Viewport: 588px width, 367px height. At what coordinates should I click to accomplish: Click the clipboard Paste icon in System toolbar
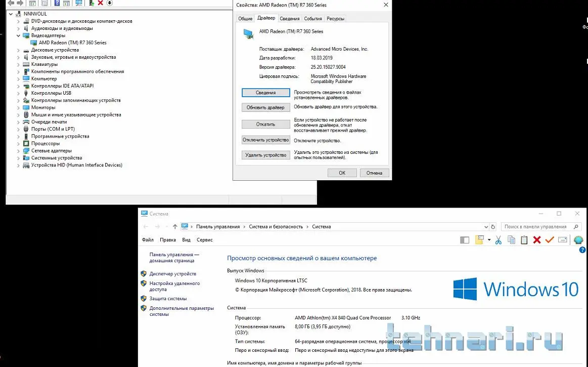click(x=524, y=240)
